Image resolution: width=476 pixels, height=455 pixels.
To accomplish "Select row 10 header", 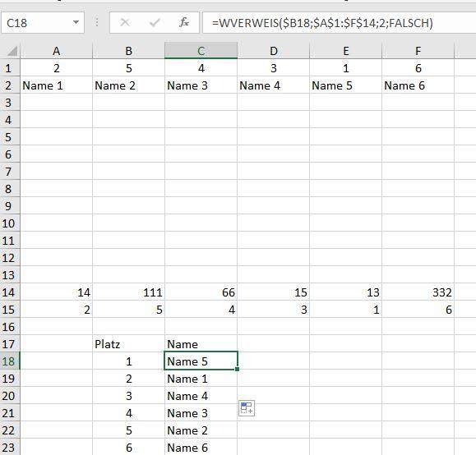I will [x=10, y=223].
